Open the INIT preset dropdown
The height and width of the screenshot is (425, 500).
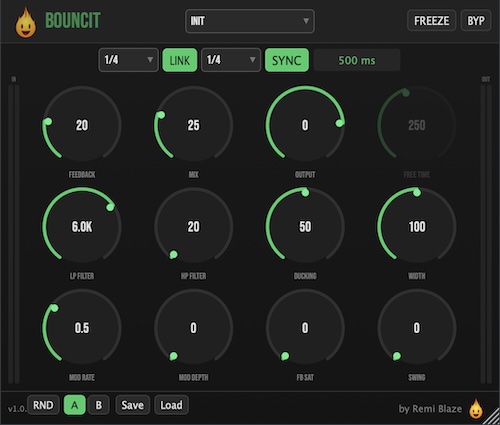(x=250, y=21)
